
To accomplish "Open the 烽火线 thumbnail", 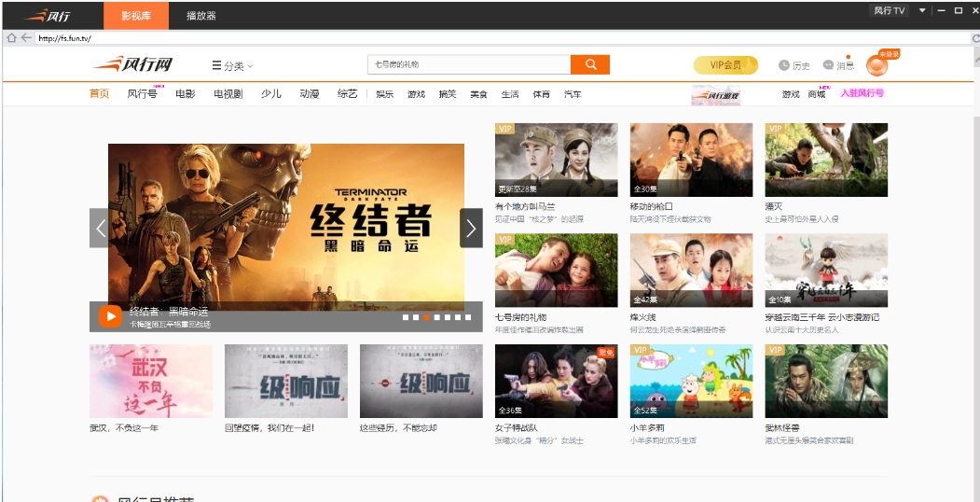I will [691, 271].
